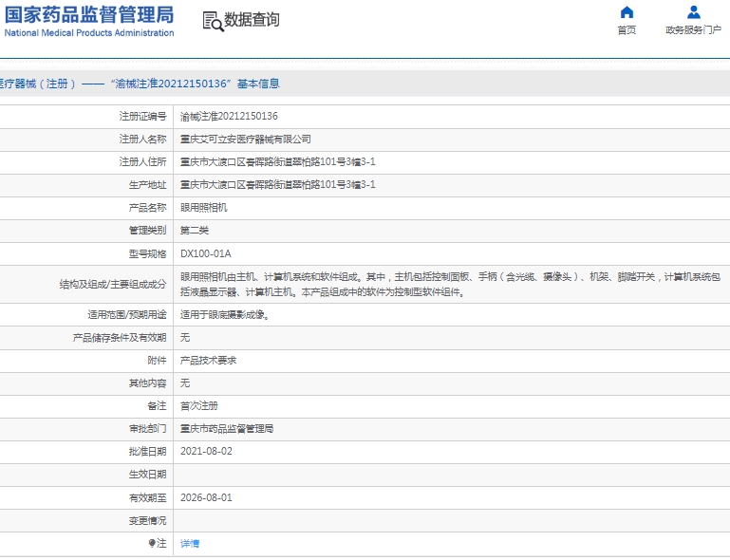This screenshot has height=560, width=730.
Task: Click registrant name 重庆艾可立安医疗器械有限公司
Action: (245, 140)
